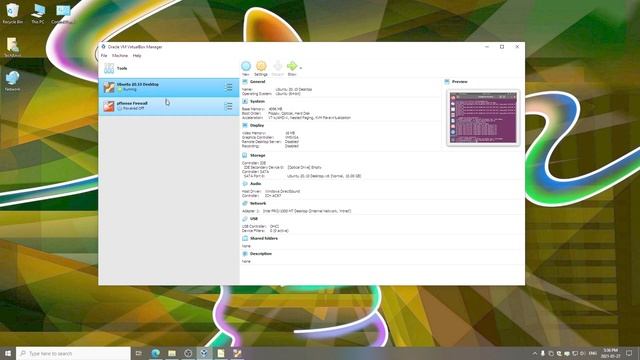The width and height of the screenshot is (640, 360).
Task: Click the USB section header
Action: click(254, 219)
